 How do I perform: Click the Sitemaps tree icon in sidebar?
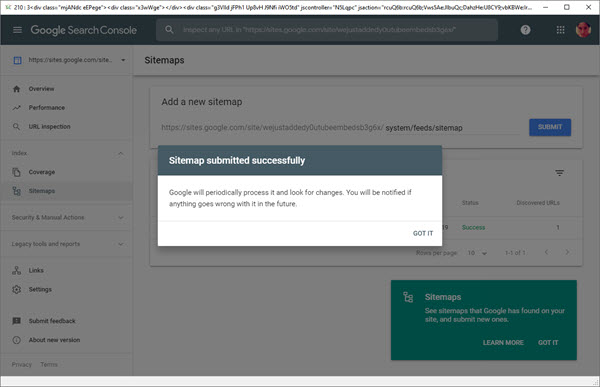tap(16, 191)
